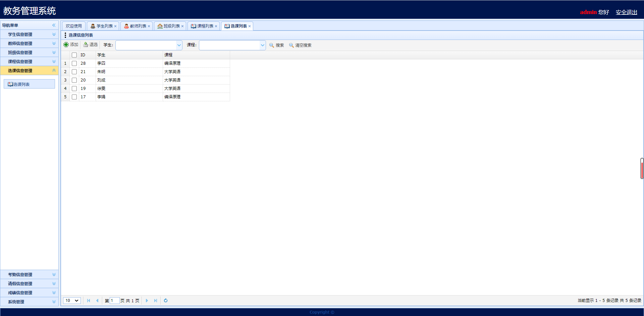Go to previous page arrow
Image resolution: width=644 pixels, height=316 pixels.
pos(97,301)
